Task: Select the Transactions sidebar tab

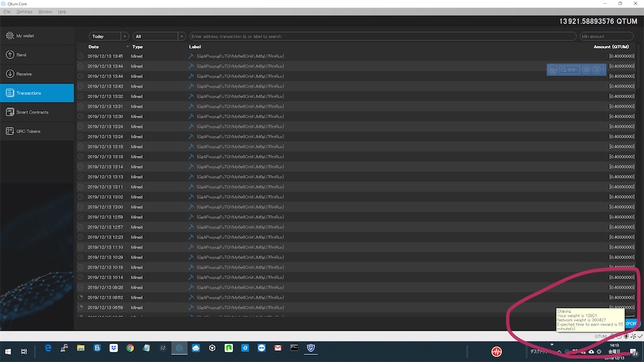Action: click(x=37, y=93)
